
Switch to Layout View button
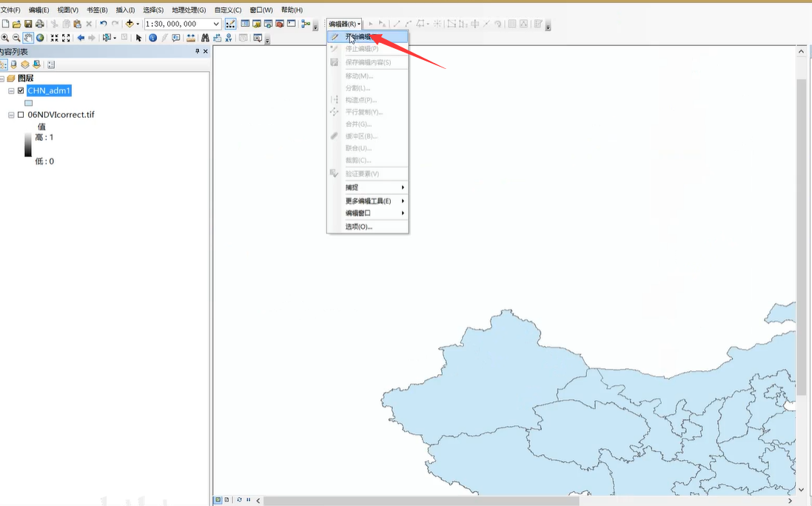pos(227,500)
